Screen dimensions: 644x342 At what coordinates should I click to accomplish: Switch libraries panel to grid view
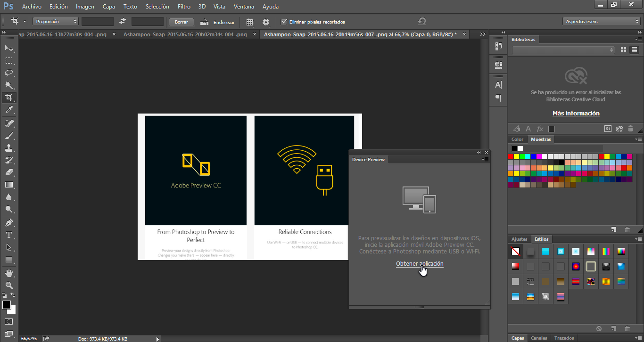[x=623, y=49]
